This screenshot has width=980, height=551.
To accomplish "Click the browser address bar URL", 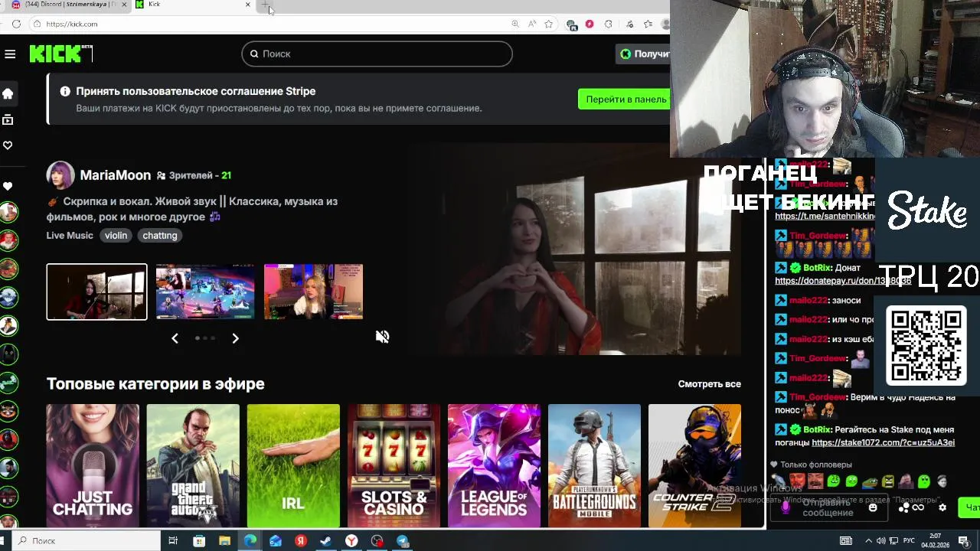I will coord(72,24).
